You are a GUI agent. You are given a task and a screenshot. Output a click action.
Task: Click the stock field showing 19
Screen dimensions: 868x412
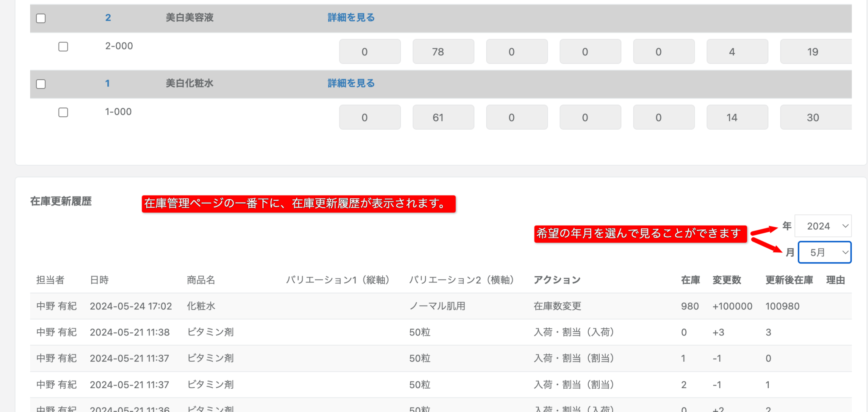tap(813, 51)
